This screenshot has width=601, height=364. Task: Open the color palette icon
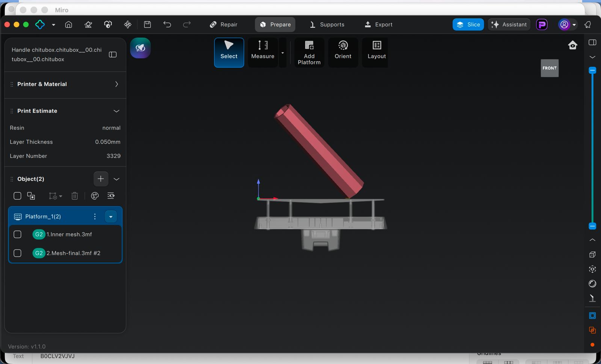[95, 196]
